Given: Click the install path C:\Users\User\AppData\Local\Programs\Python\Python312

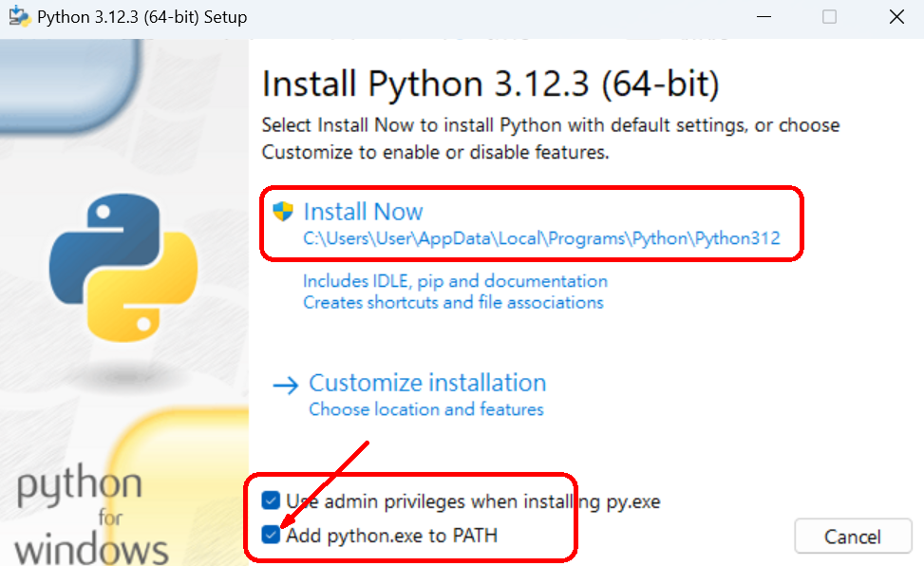Looking at the screenshot, I should click(x=541, y=238).
